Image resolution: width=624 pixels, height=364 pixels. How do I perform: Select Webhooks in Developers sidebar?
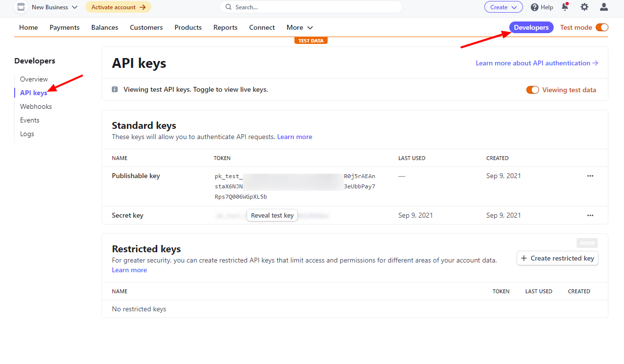point(36,106)
